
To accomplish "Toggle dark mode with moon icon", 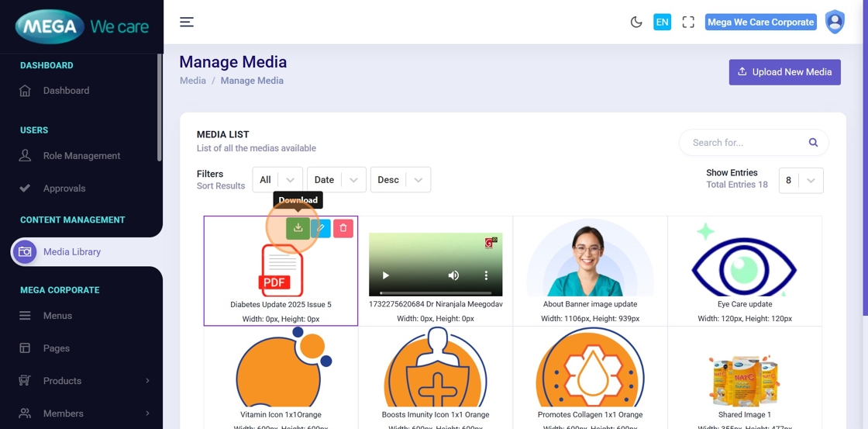I will click(636, 22).
